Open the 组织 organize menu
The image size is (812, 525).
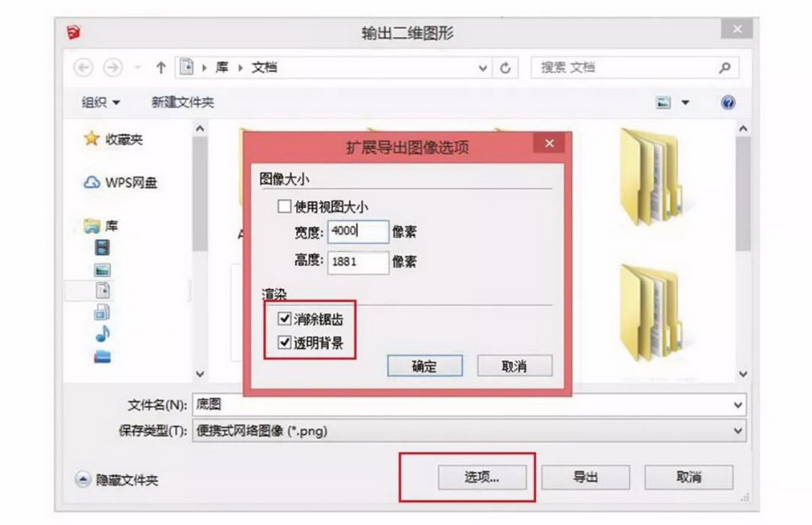101,102
